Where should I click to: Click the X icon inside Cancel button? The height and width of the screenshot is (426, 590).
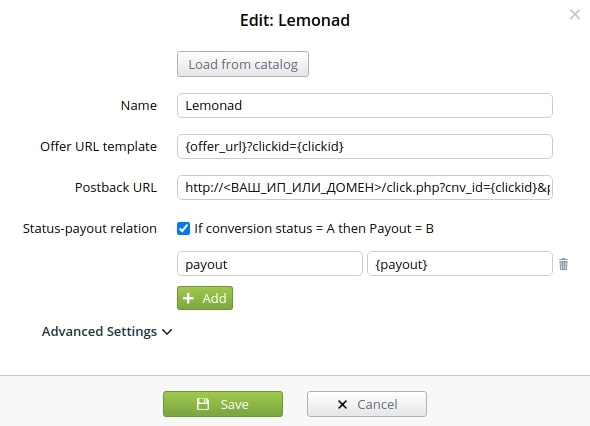[x=342, y=405]
